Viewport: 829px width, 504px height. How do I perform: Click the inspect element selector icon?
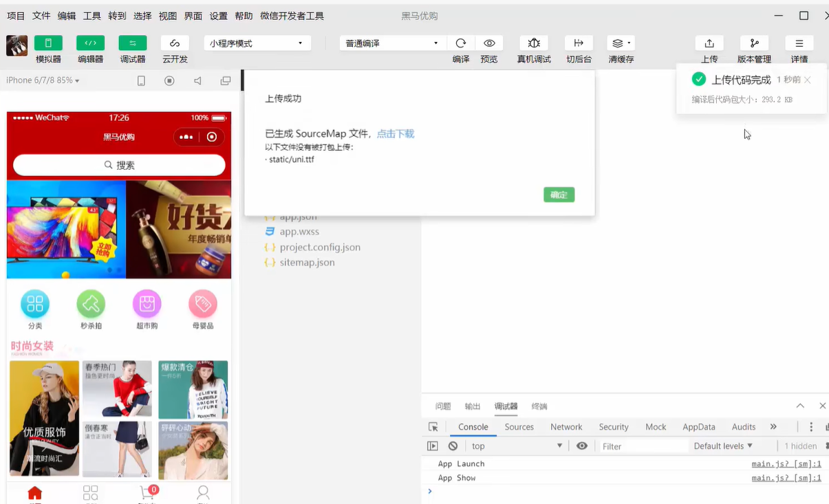(x=433, y=427)
